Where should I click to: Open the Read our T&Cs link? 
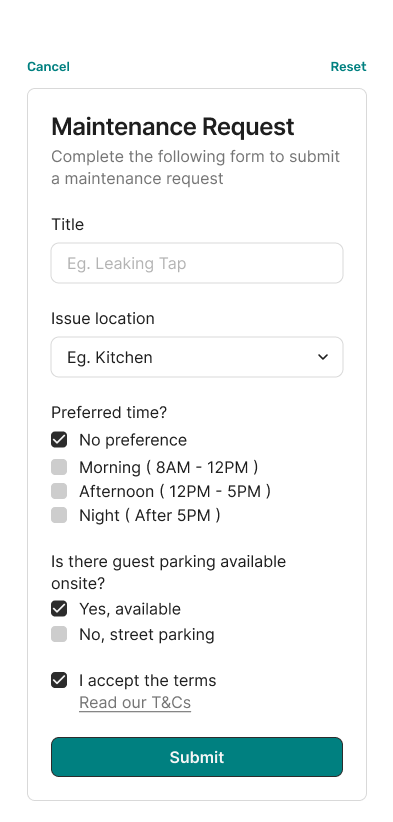pos(135,702)
